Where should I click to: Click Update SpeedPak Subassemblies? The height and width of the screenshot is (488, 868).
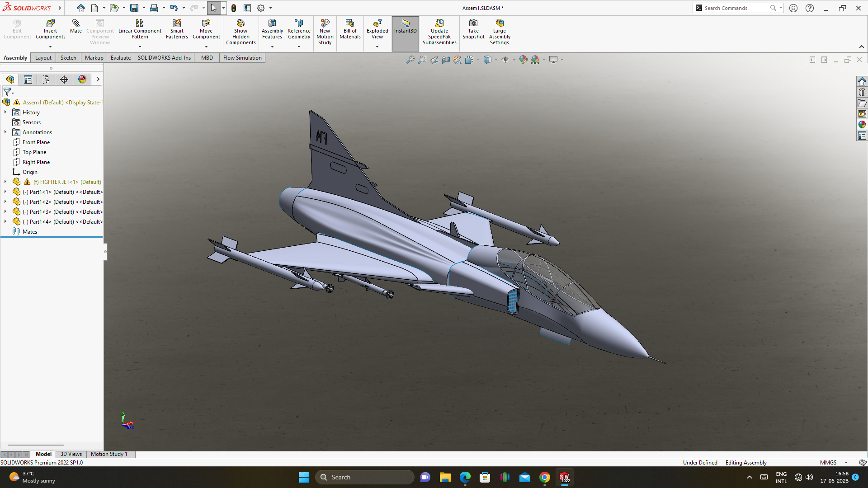439,32
